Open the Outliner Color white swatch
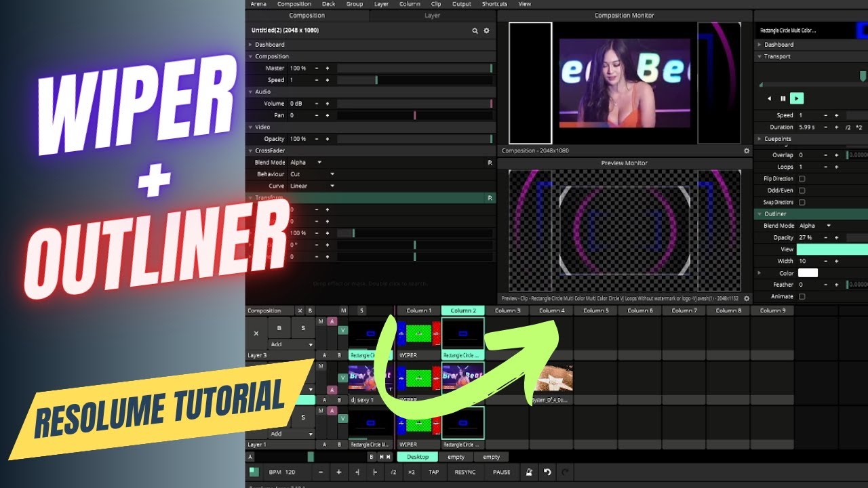The width and height of the screenshot is (868, 488). pyautogui.click(x=808, y=273)
